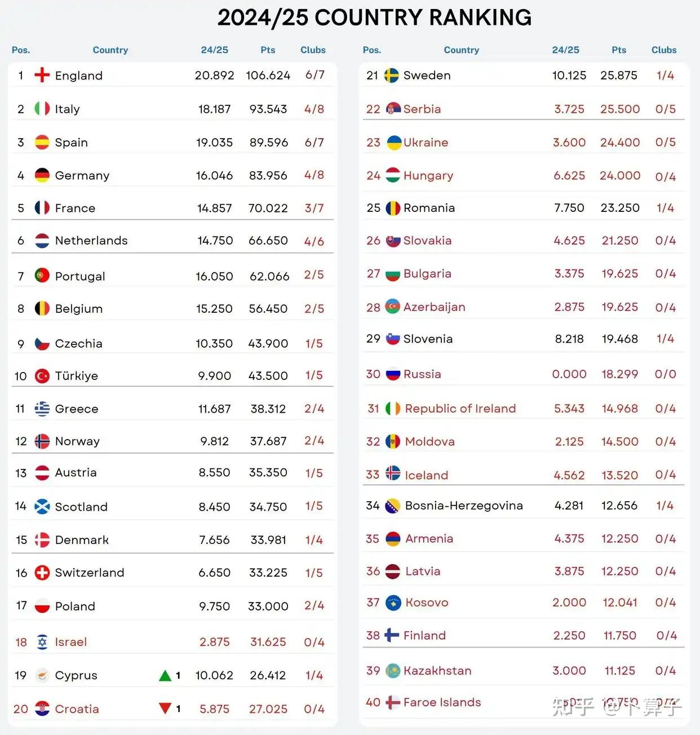
Task: Click the Republic of Ireland country name
Action: point(460,409)
